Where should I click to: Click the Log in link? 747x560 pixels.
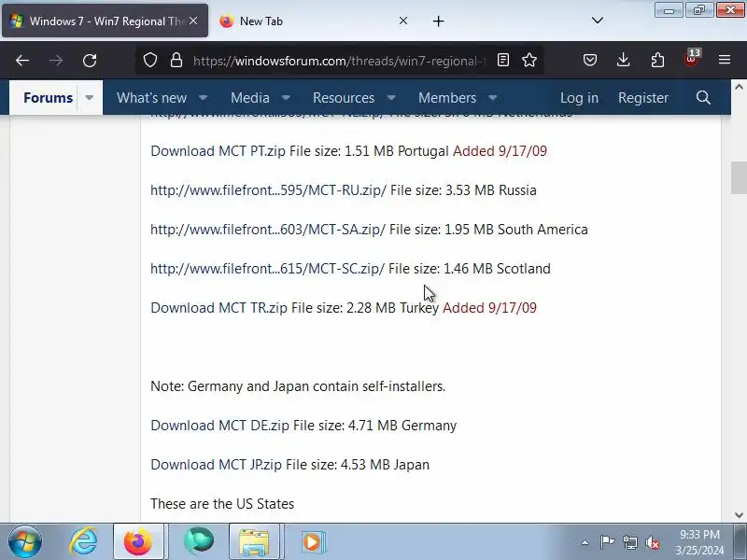tap(579, 98)
